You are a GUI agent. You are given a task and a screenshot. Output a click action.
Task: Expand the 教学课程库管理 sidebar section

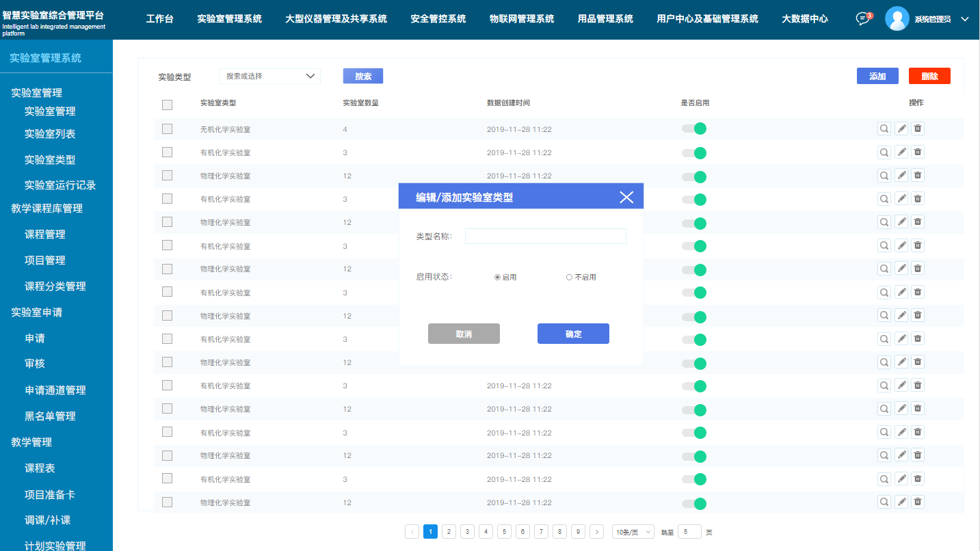click(x=47, y=209)
